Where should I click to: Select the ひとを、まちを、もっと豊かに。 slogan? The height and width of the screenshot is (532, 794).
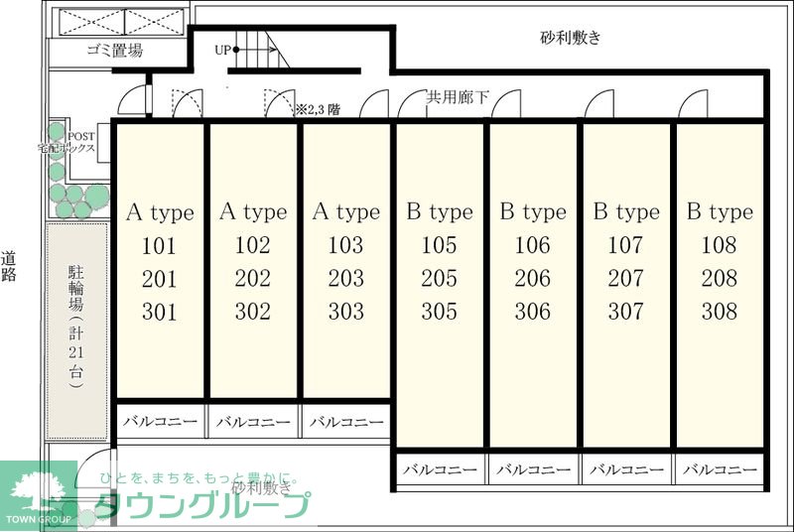click(198, 477)
